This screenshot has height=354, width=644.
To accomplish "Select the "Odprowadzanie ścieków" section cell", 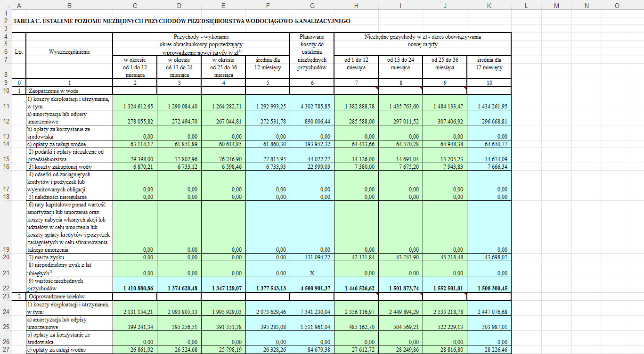I will [69, 296].
